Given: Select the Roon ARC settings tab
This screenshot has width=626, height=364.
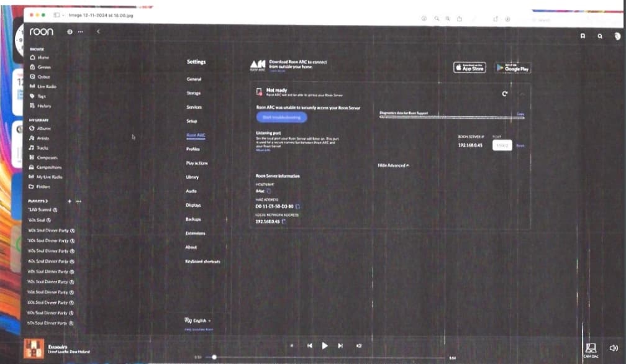Looking at the screenshot, I should (x=196, y=135).
